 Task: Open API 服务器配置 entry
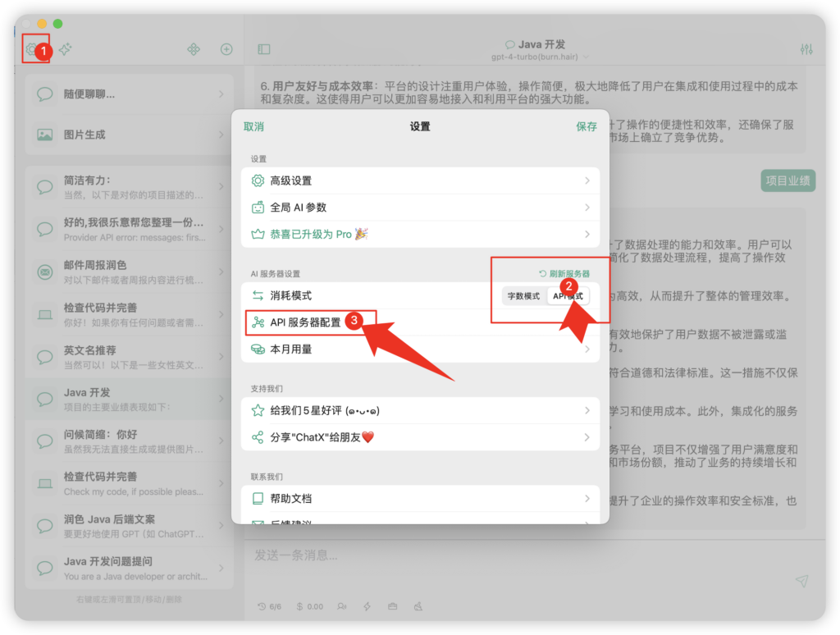click(x=420, y=322)
